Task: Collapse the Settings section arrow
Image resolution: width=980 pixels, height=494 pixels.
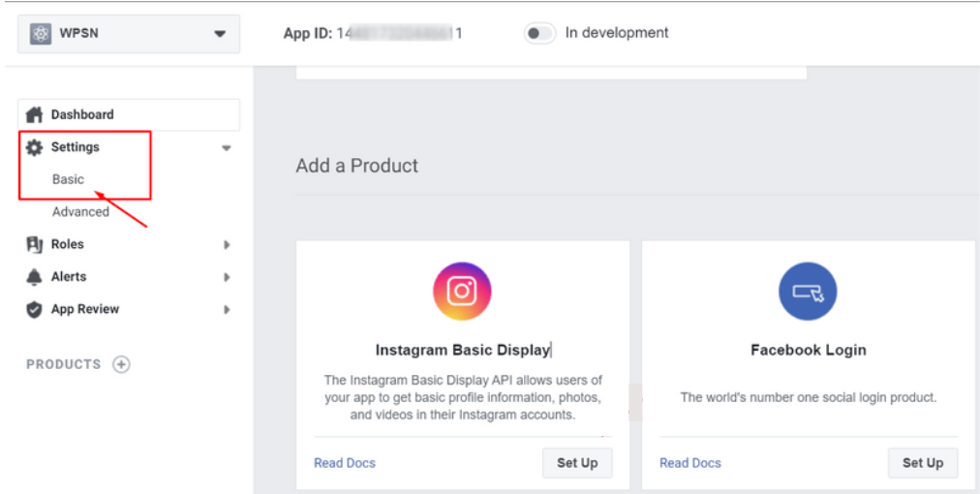Action: (x=227, y=148)
